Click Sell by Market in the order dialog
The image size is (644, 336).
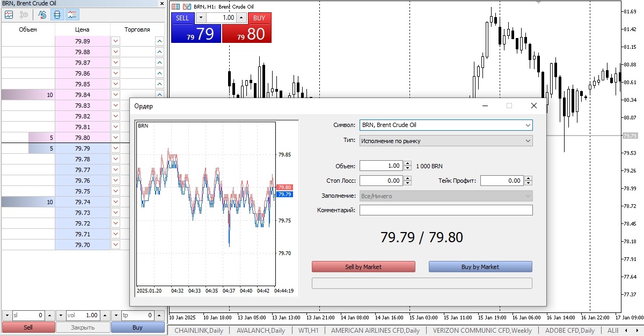coord(363,267)
